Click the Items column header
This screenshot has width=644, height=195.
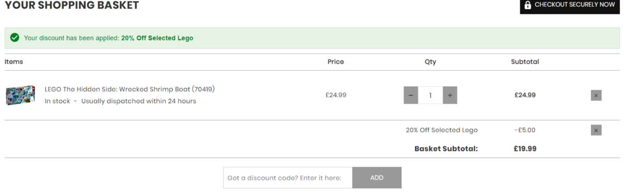(x=14, y=62)
